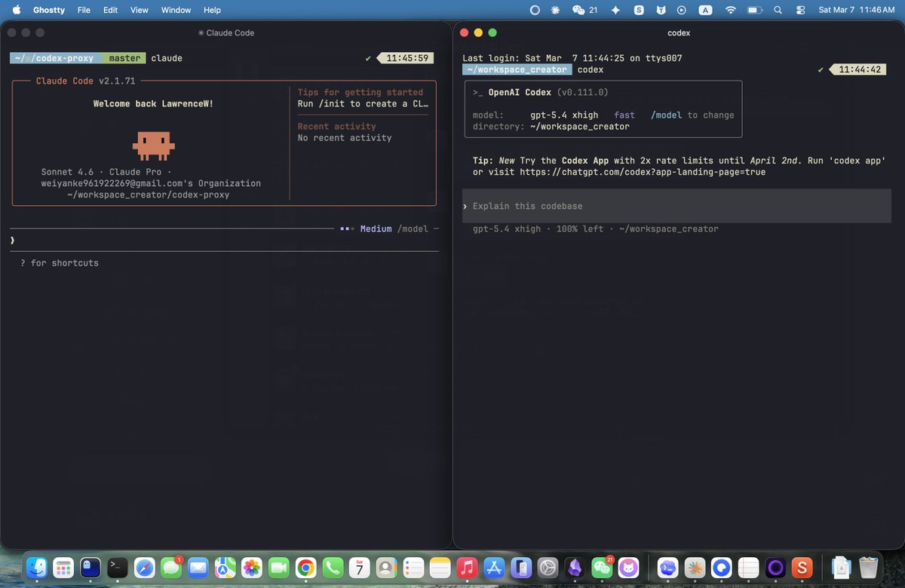Open Photos in the dock

click(252, 567)
